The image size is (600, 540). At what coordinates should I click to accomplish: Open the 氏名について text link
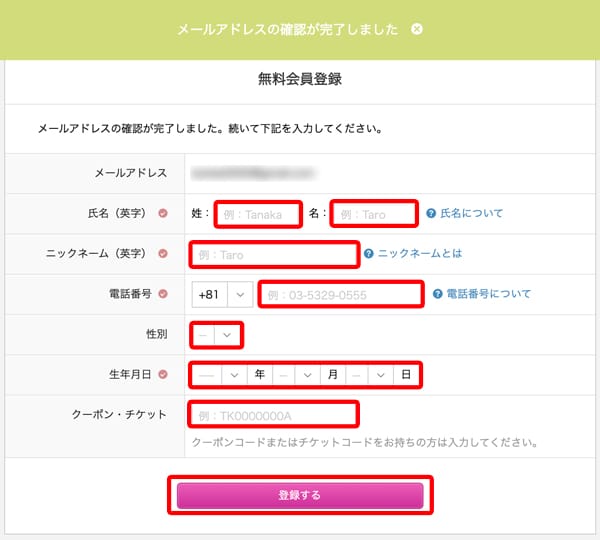pos(472,213)
